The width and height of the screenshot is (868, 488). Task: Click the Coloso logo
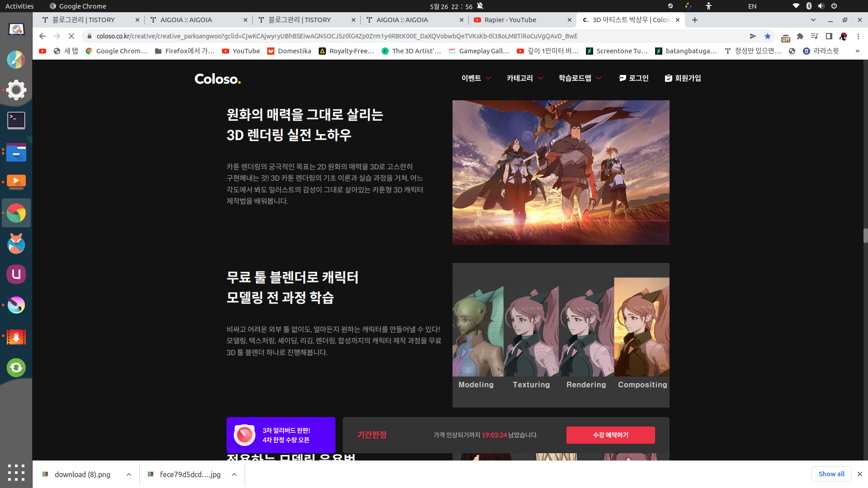pyautogui.click(x=217, y=79)
